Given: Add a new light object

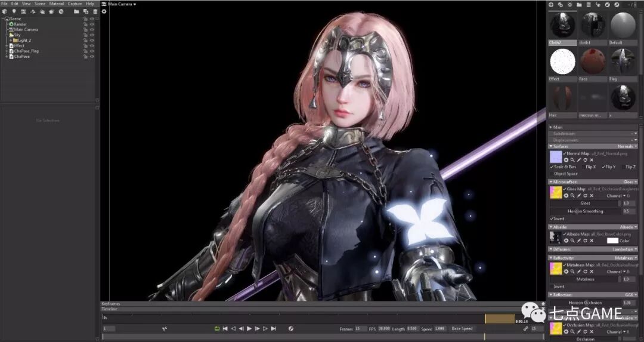Looking at the screenshot, I should [x=14, y=11].
